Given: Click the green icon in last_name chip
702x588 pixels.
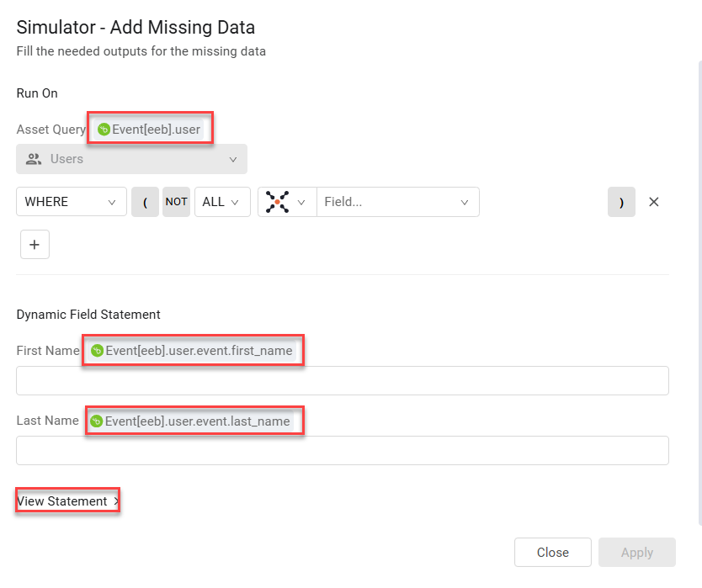Looking at the screenshot, I should point(96,421).
